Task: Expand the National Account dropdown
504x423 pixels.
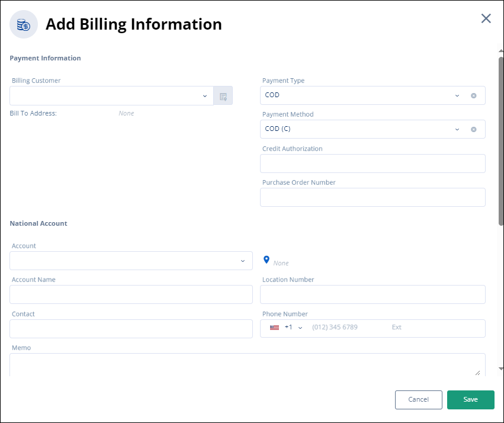Action: (242, 261)
